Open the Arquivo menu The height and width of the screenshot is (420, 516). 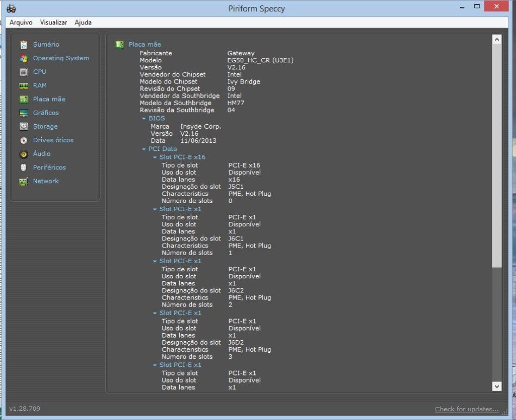pyautogui.click(x=21, y=22)
